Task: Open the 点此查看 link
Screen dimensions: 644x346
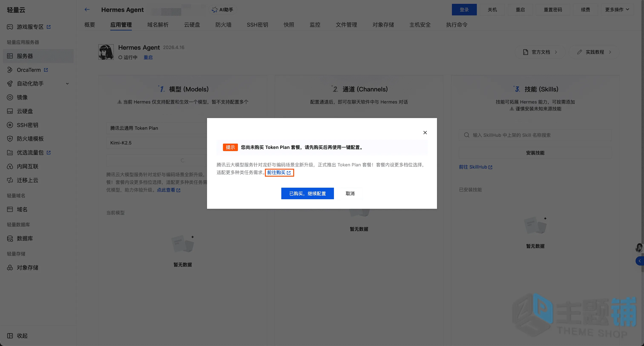Action: click(x=168, y=190)
